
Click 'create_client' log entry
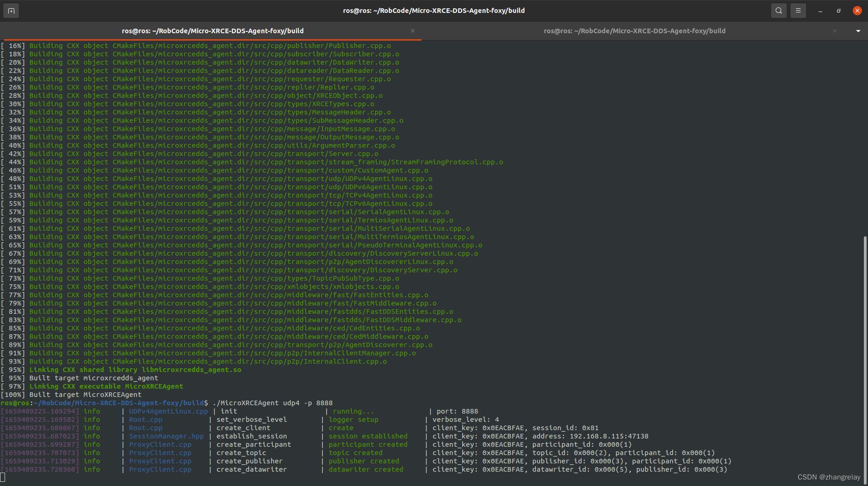(x=243, y=428)
